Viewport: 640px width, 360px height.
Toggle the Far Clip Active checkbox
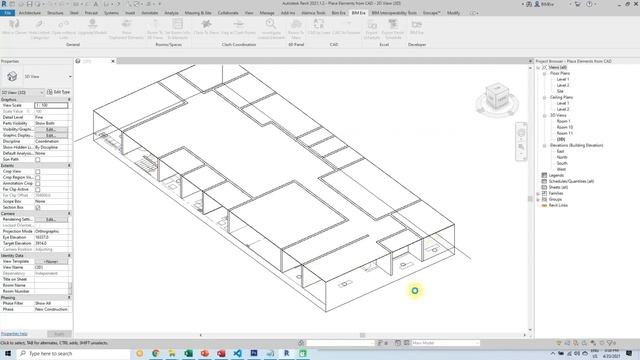point(38,190)
